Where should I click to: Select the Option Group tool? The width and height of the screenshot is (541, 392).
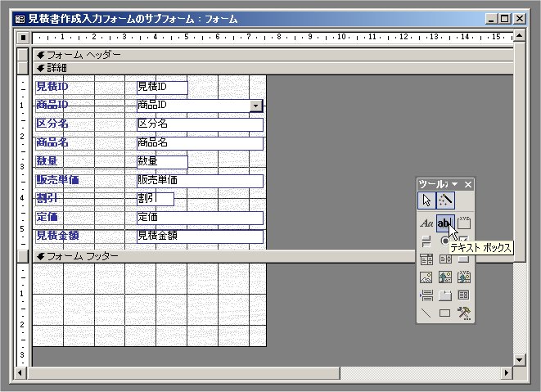click(x=464, y=223)
